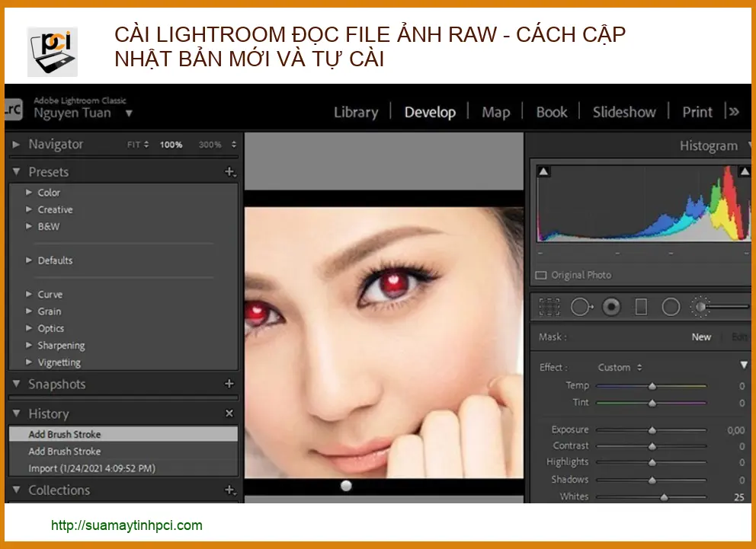Select the Adjustment Brush tool
Screen dimensions: 756x549
tap(719, 307)
